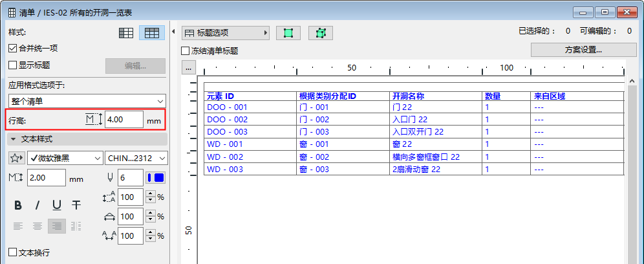
Task: Enable 文本换行 checkbox
Action: [x=13, y=252]
